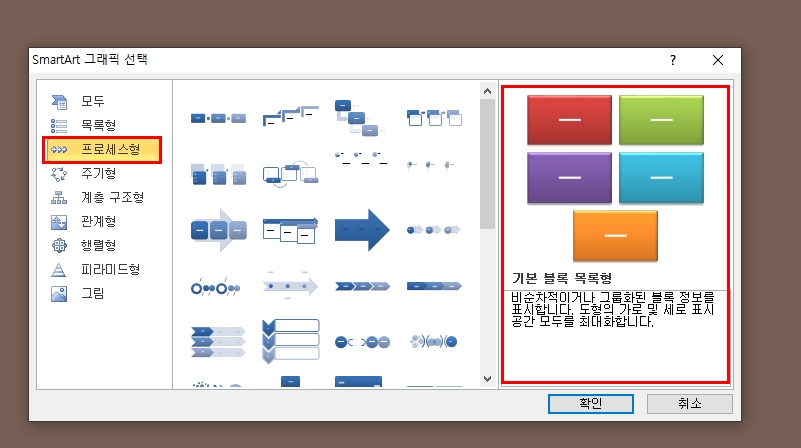Choose the 프로세스형 category
Viewport: 801px width, 448px height.
click(102, 150)
